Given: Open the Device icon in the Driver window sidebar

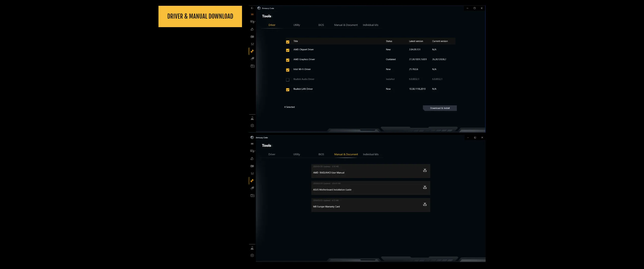Looking at the screenshot, I should (x=253, y=22).
